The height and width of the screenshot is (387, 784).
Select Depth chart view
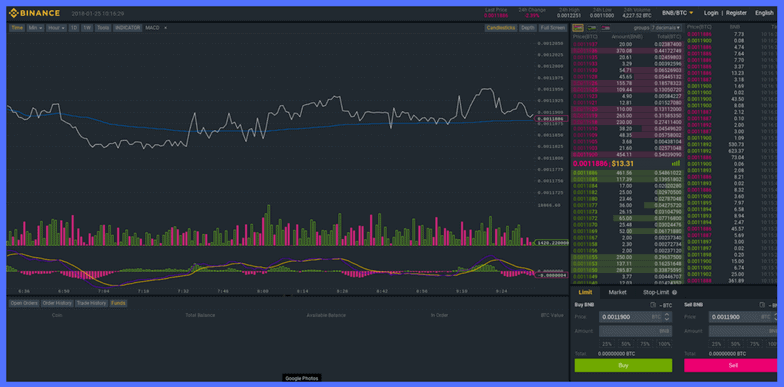pyautogui.click(x=528, y=28)
